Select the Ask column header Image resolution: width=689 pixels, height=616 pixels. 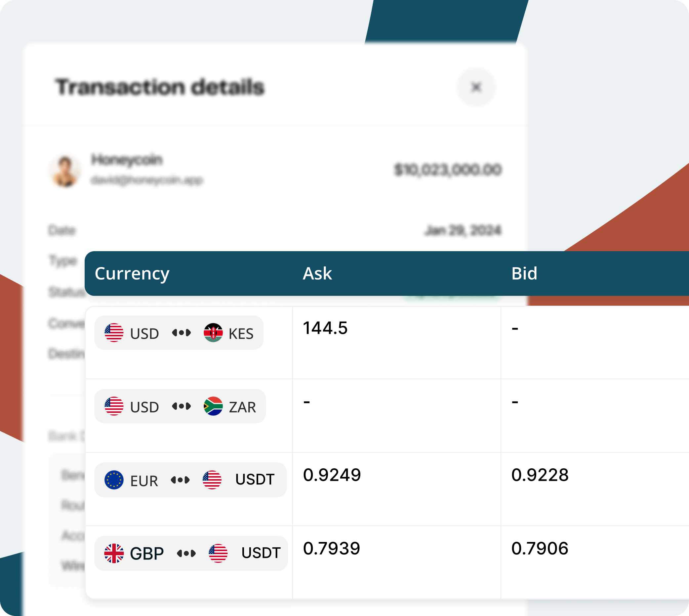[317, 274]
